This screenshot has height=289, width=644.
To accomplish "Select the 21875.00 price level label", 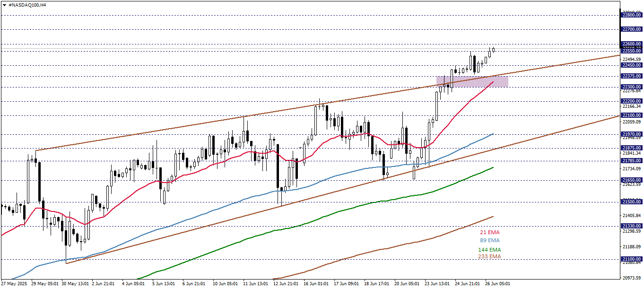I will point(631,148).
